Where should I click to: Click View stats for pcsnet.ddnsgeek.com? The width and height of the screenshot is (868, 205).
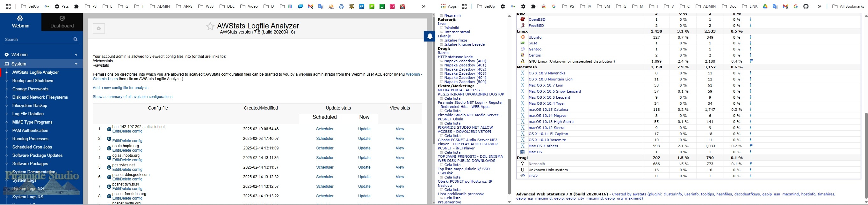400,177
